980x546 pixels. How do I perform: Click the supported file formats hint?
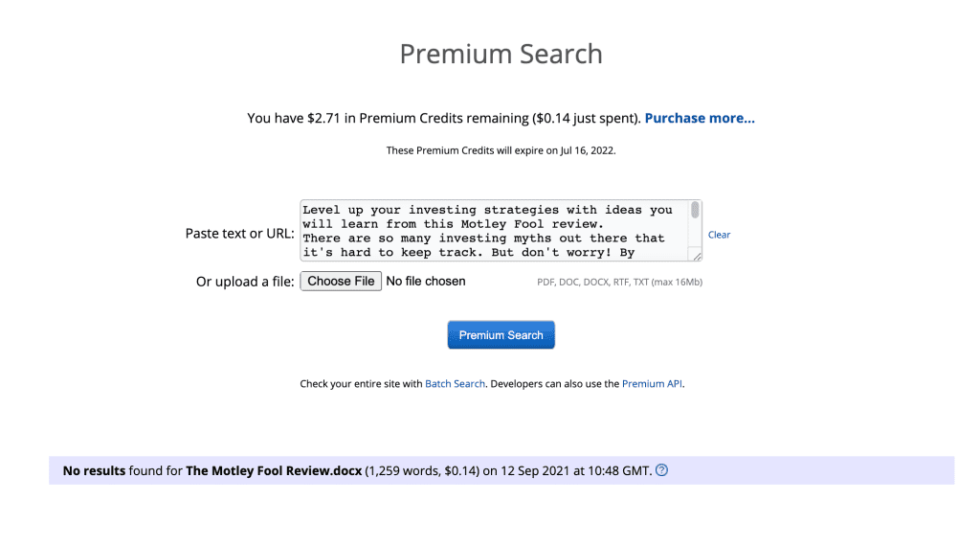(x=619, y=283)
